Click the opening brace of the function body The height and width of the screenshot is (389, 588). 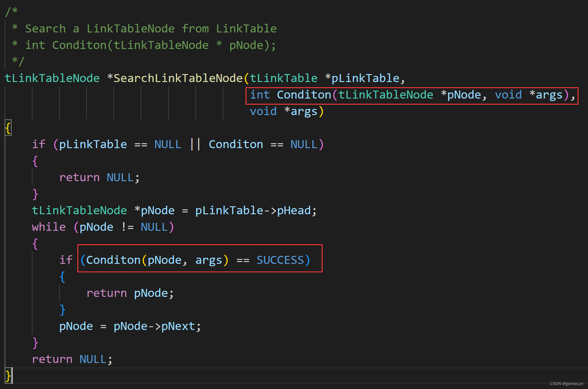pyautogui.click(x=8, y=128)
